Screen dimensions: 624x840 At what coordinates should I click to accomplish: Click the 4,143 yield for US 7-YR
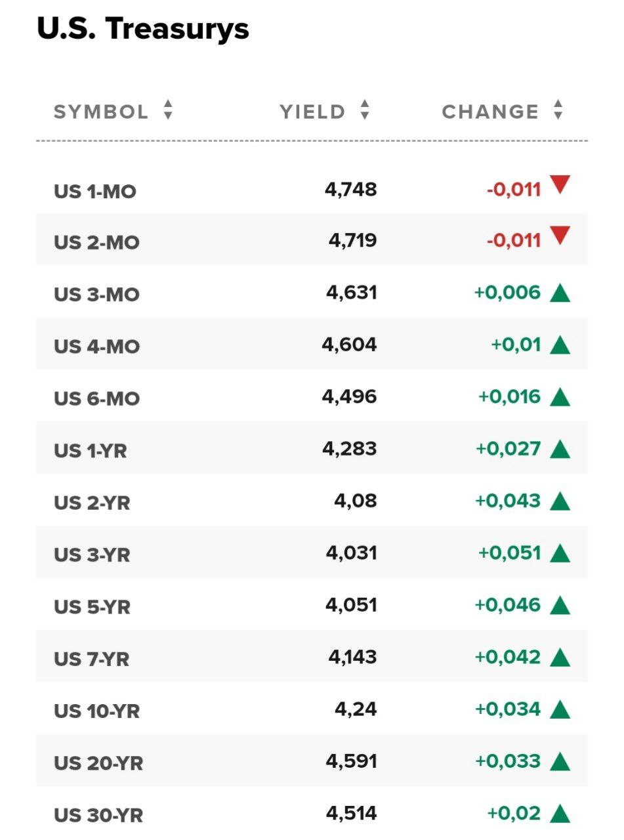click(x=352, y=657)
